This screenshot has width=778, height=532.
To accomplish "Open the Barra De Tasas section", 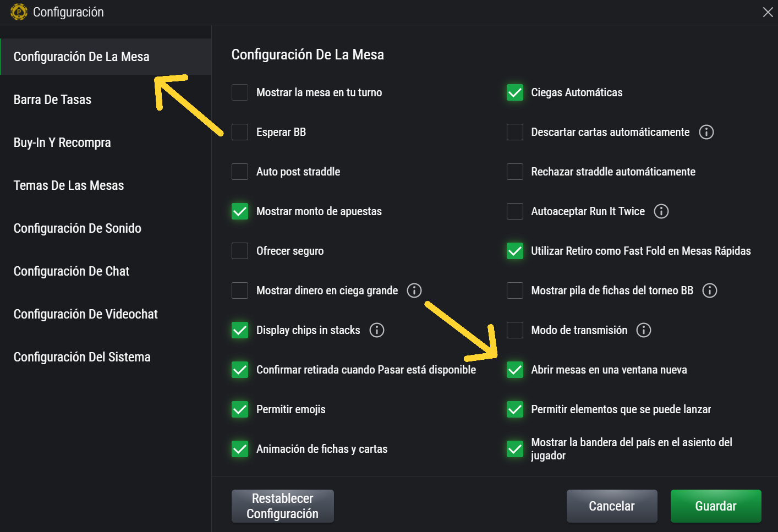I will 52,100.
